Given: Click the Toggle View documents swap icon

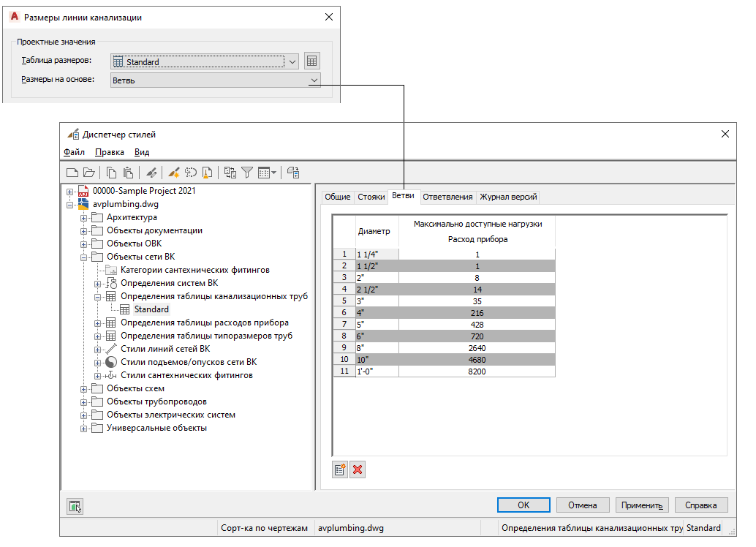Looking at the screenshot, I should (230, 173).
